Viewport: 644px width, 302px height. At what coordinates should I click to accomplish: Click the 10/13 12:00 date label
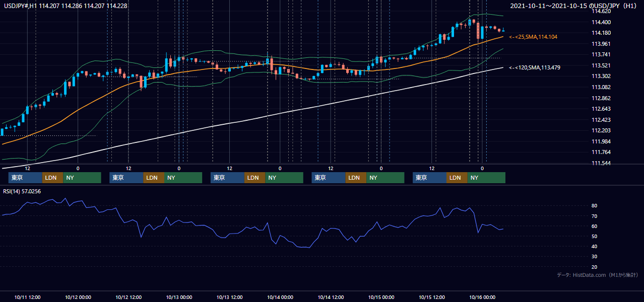coord(229,297)
